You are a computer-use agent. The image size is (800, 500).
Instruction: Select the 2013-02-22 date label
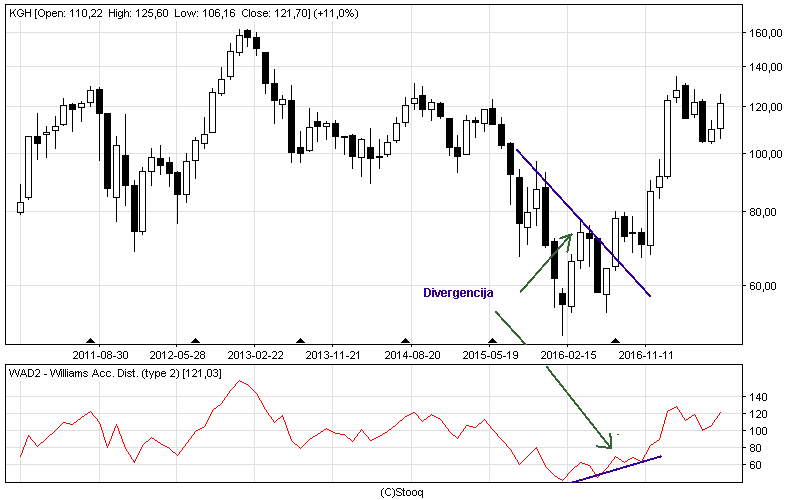click(255, 355)
